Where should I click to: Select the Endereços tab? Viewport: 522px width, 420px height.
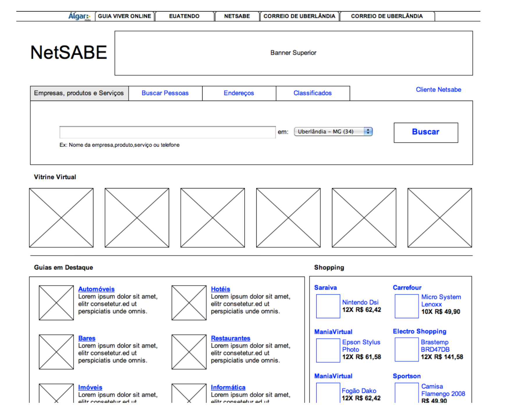239,93
